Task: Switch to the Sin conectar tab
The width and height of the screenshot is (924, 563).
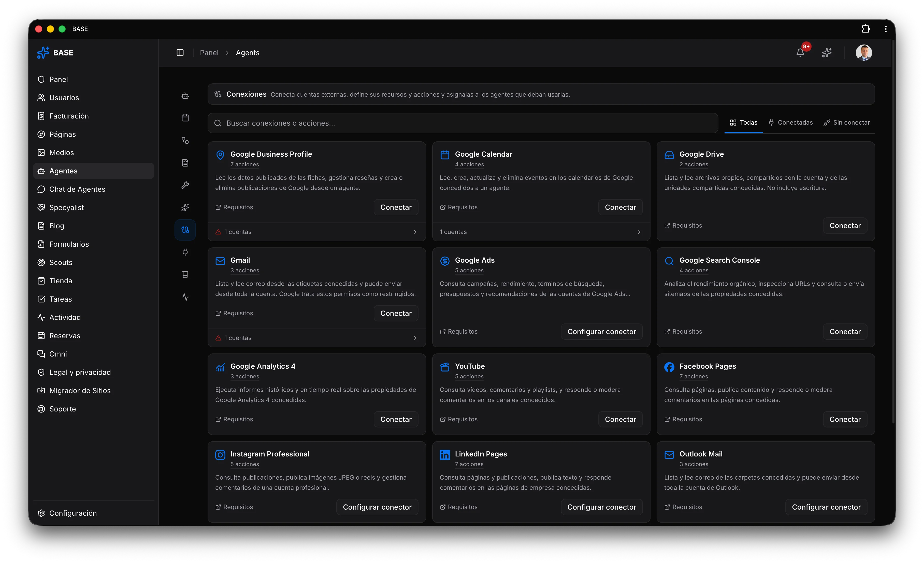Action: point(846,123)
